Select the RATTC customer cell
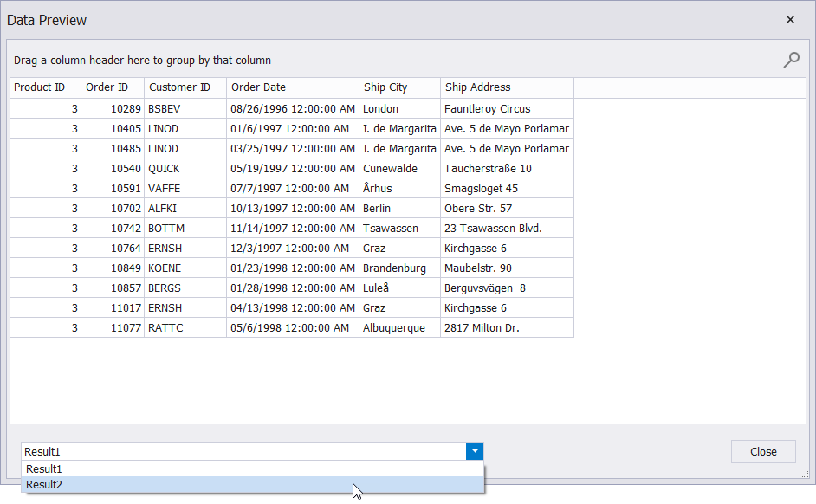Screen dimensions: 816x504 [185, 328]
